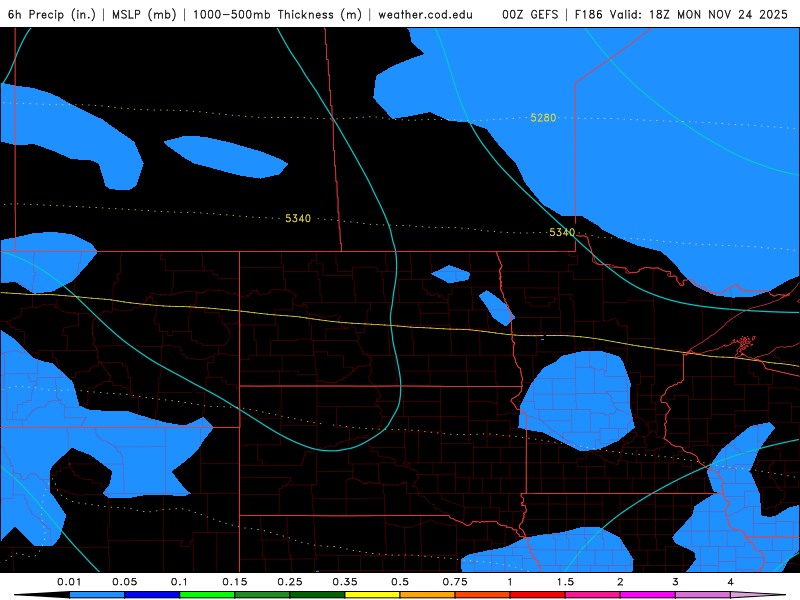
Task: Select the magenta legend swatch starting at 2
Action: 648,595
